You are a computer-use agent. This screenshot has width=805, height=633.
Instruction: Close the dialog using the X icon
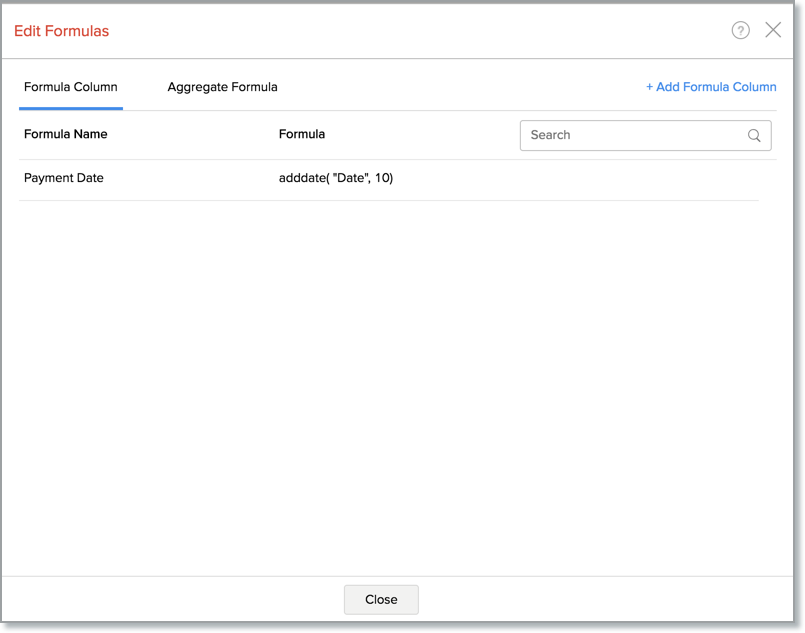773,30
